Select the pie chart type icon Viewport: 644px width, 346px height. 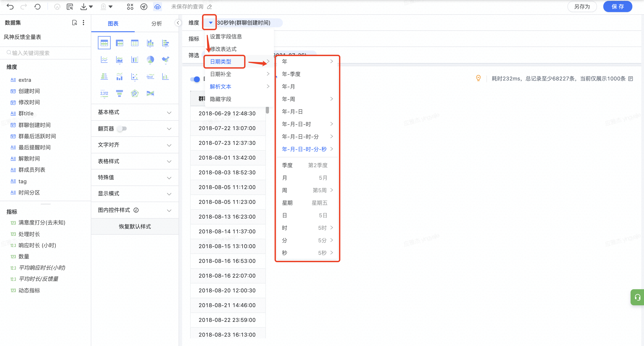150,59
